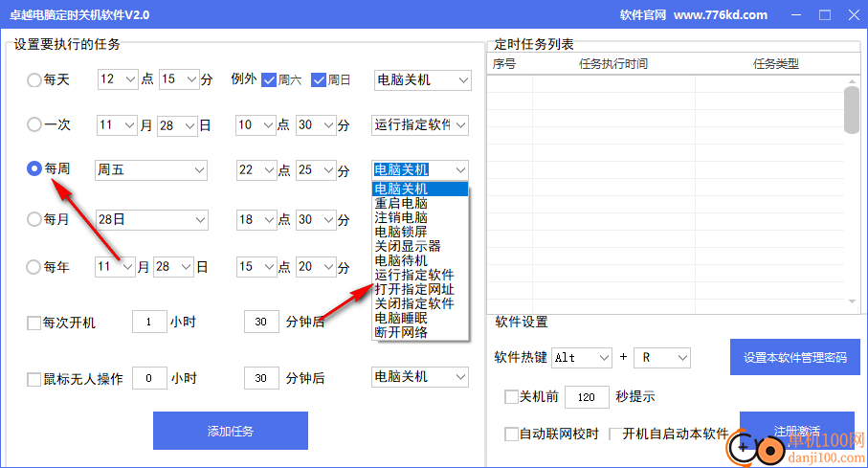Choose 打开指定网址 from the list
Image resolution: width=868 pixels, height=468 pixels.
coord(420,290)
